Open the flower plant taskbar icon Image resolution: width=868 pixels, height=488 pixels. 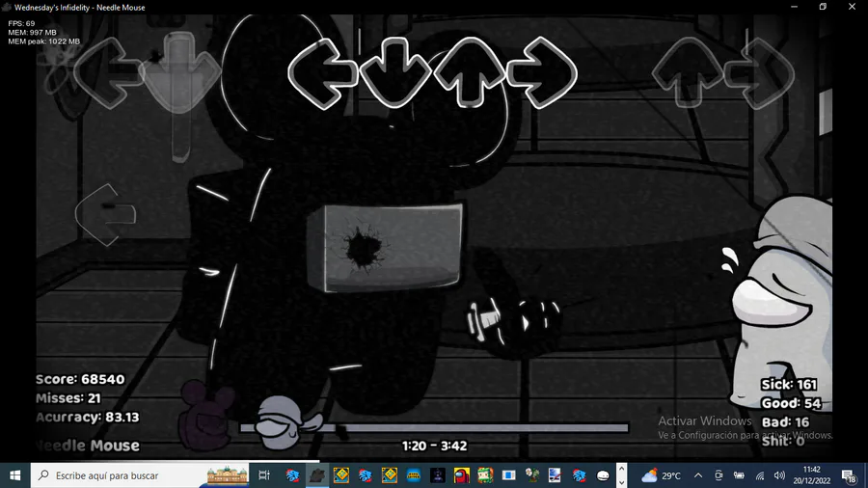[x=532, y=475]
